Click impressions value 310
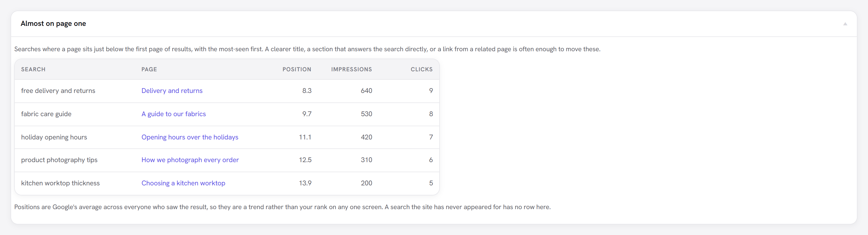This screenshot has width=868, height=235. click(366, 160)
